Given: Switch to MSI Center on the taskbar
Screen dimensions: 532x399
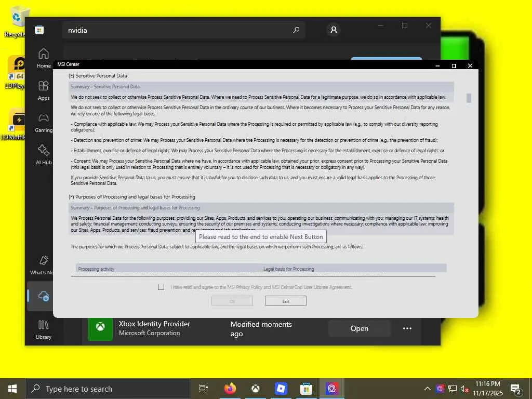Looking at the screenshot, I should (x=331, y=389).
